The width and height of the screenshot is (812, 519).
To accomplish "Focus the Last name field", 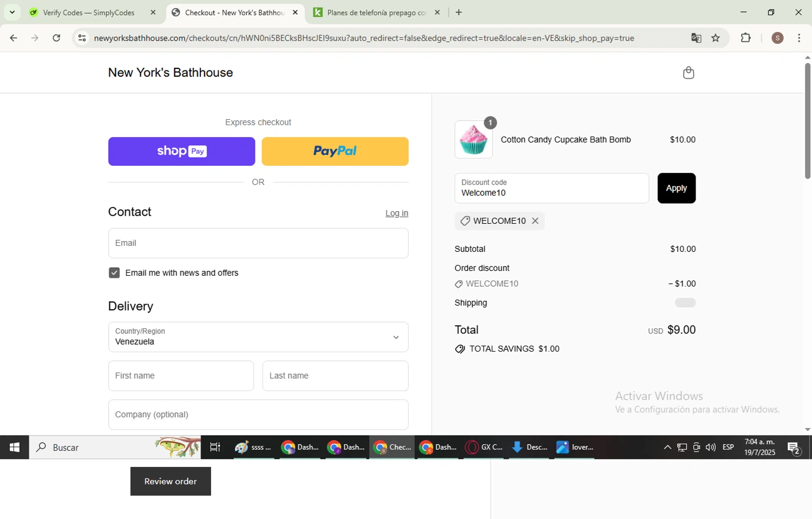I will (x=335, y=376).
